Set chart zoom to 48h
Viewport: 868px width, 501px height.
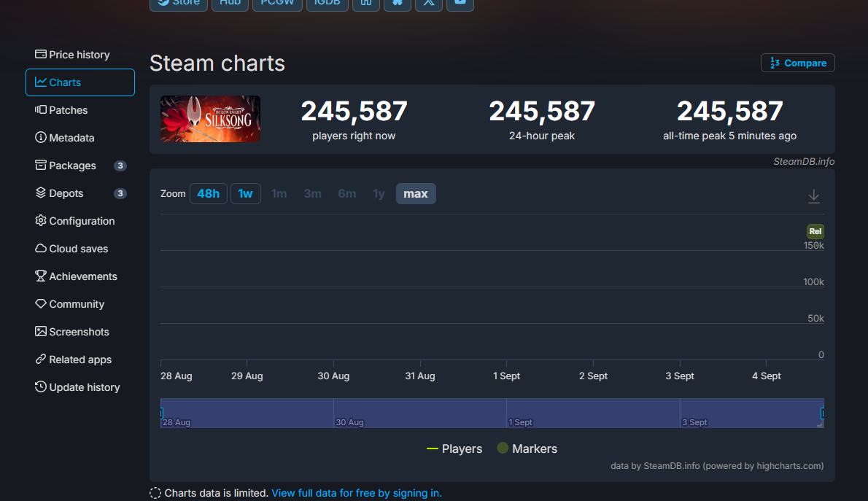pos(208,194)
